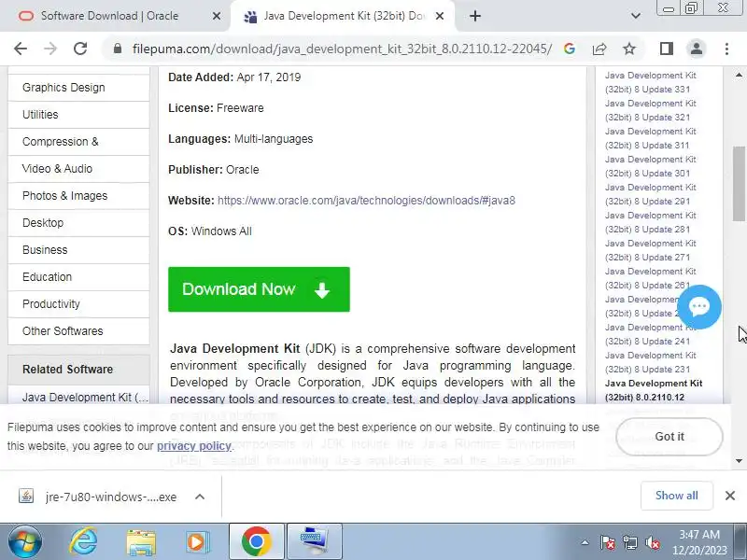Screen dimensions: 747x560
Task: Open downloaded jre-7u80-windows exe file
Action: (98, 497)
